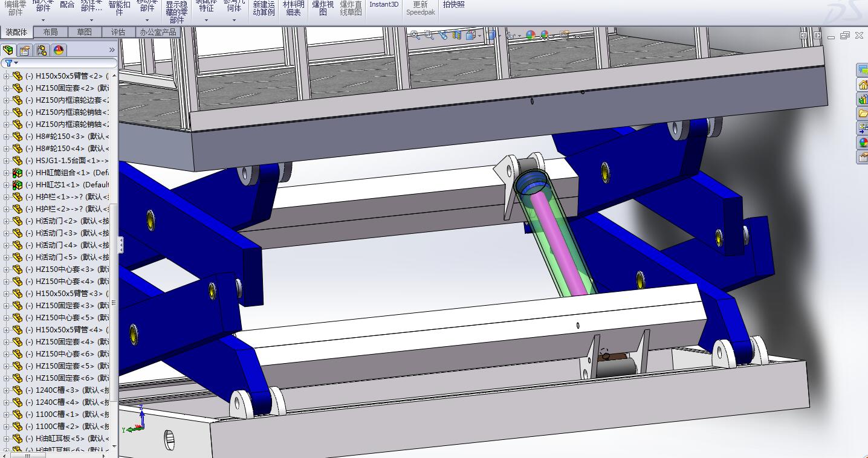Click the 材料明细表 button

tap(293, 8)
